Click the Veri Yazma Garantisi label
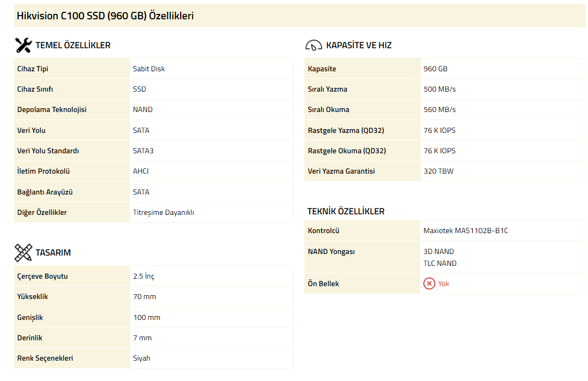 (341, 171)
